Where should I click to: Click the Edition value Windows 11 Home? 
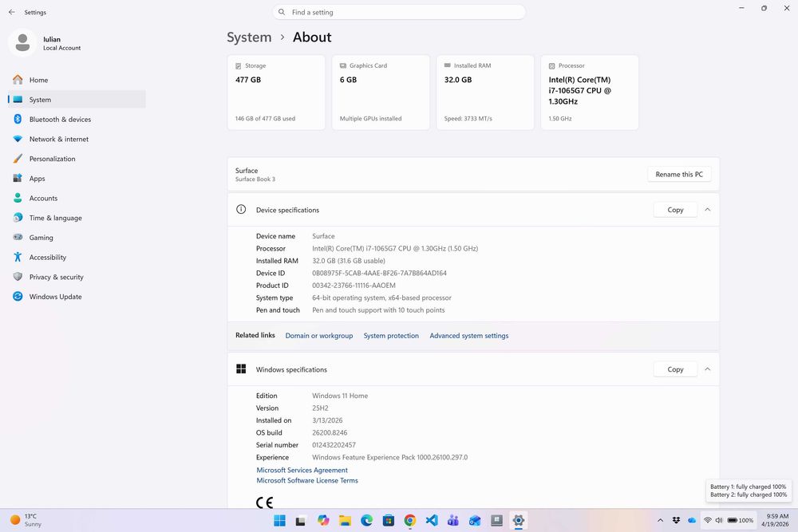click(x=340, y=396)
